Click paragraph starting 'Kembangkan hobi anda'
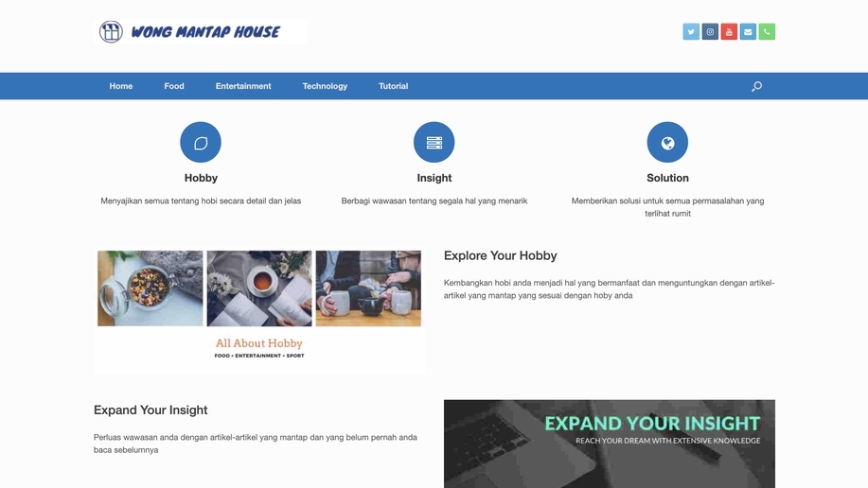 coord(609,288)
